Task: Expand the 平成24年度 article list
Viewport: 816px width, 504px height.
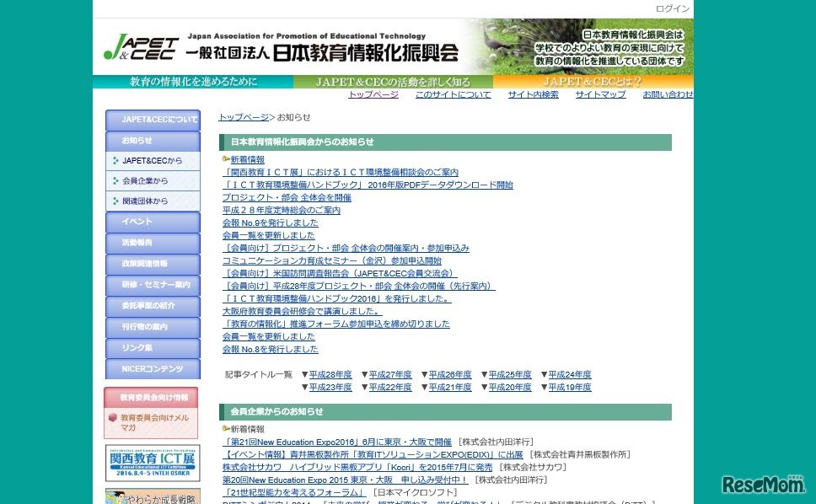Action: [569, 375]
